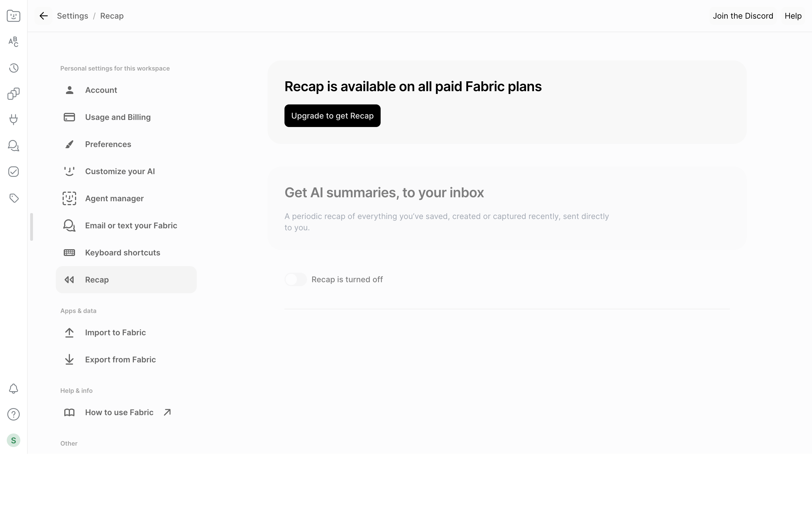Open the plug connections icon
This screenshot has width=812, height=508.
[x=14, y=120]
